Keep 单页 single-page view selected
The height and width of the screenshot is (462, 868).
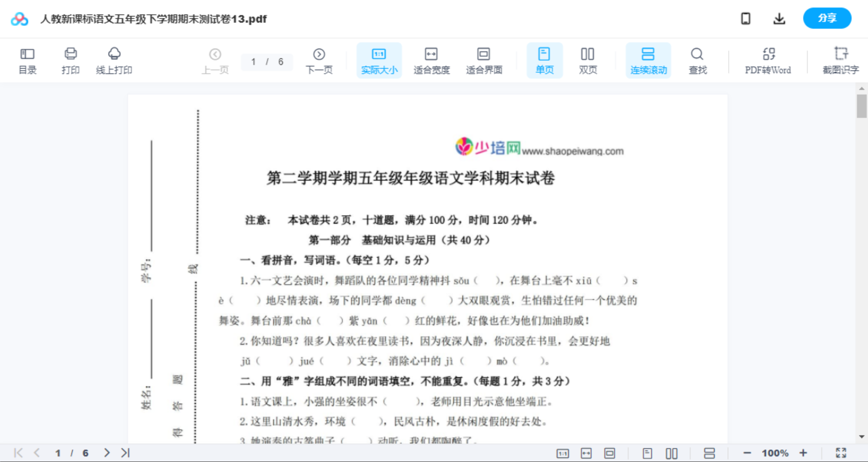pyautogui.click(x=544, y=60)
